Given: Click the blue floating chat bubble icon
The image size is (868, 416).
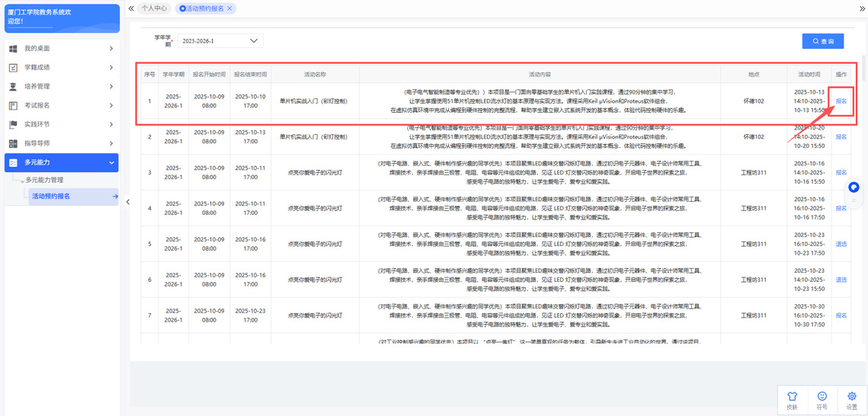Looking at the screenshot, I should coord(854,187).
